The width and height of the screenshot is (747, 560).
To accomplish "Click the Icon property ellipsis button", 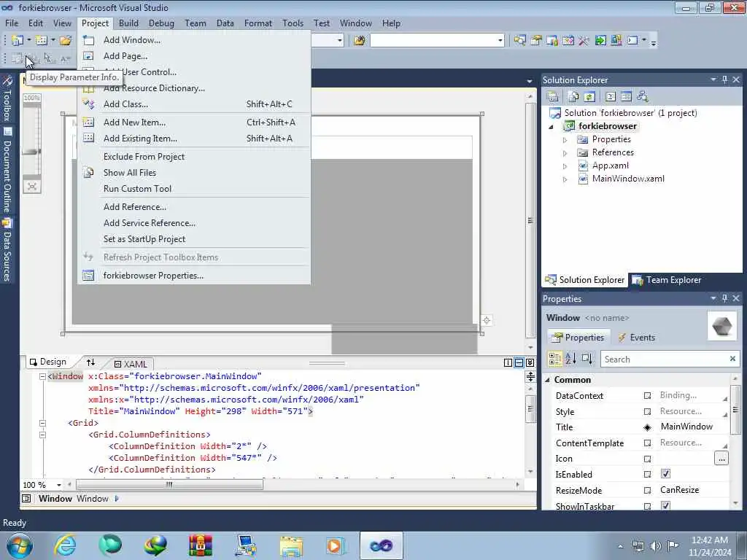I will click(x=721, y=459).
